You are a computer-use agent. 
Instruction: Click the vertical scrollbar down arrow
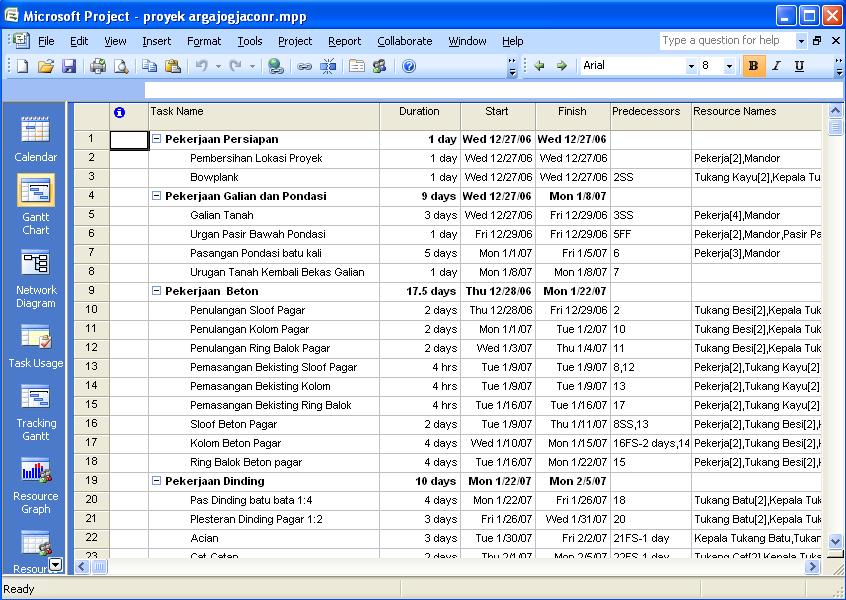click(835, 541)
